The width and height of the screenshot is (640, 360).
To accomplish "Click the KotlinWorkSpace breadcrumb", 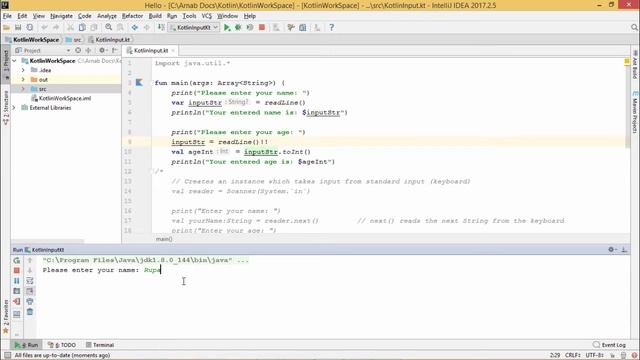I will coord(32,40).
